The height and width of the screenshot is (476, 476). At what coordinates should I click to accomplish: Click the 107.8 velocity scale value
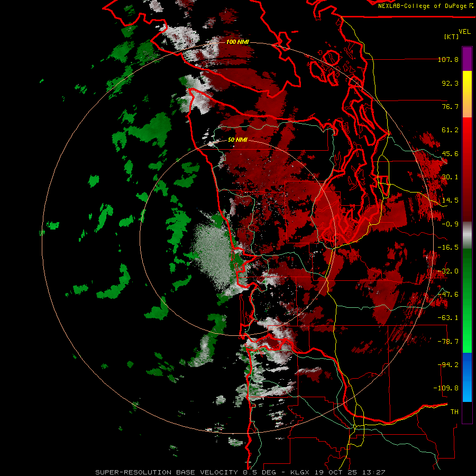point(448,59)
